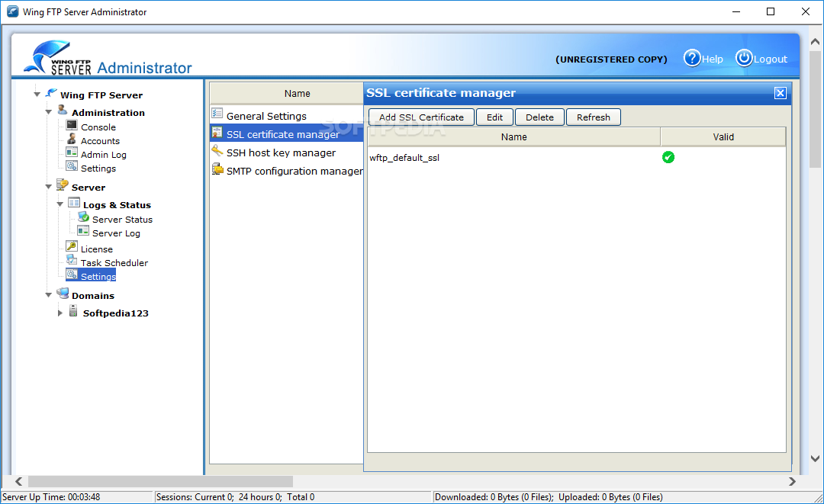Click the Softpedia123 domain server icon

pos(73,311)
